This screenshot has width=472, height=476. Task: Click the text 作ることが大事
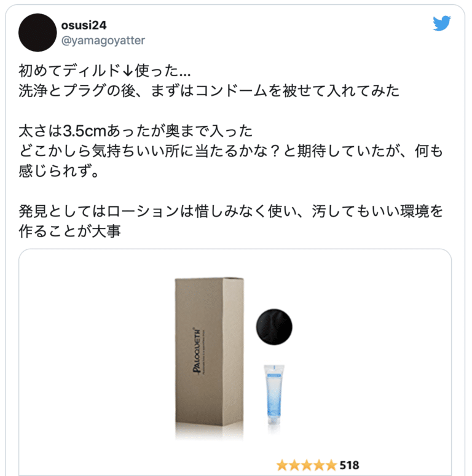(x=70, y=231)
